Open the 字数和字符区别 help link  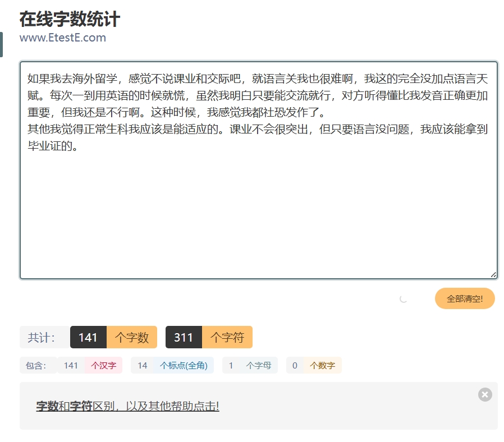tap(127, 406)
